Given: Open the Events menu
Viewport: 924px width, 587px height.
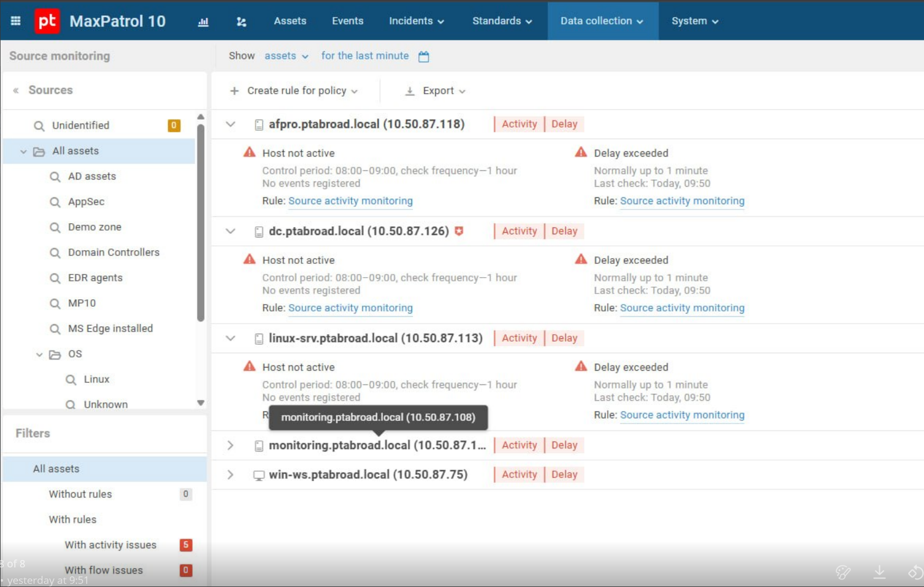Looking at the screenshot, I should 347,21.
